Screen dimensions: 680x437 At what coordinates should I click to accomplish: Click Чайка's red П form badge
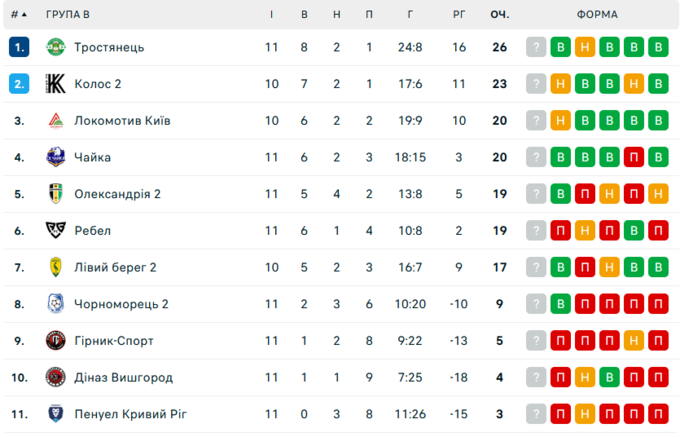point(633,157)
